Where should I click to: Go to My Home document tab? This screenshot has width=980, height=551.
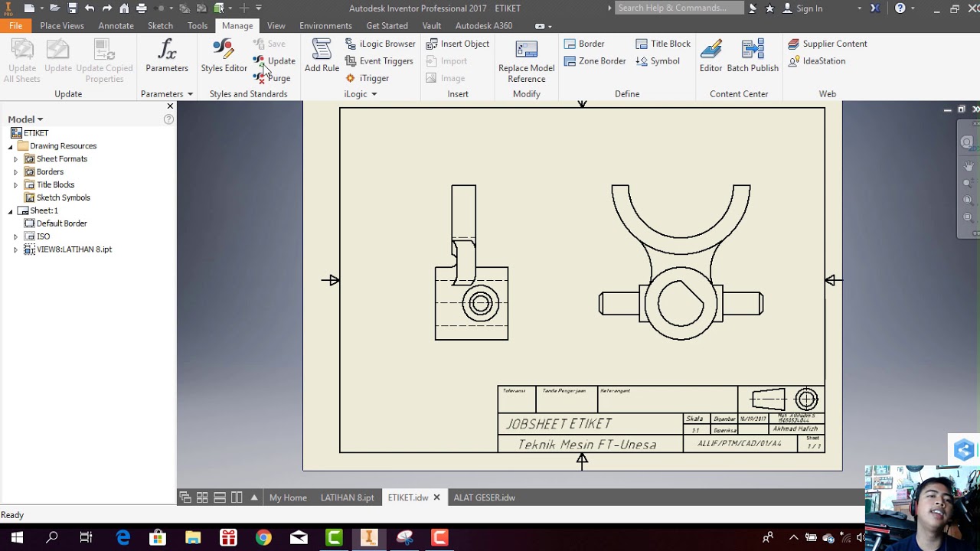[288, 497]
